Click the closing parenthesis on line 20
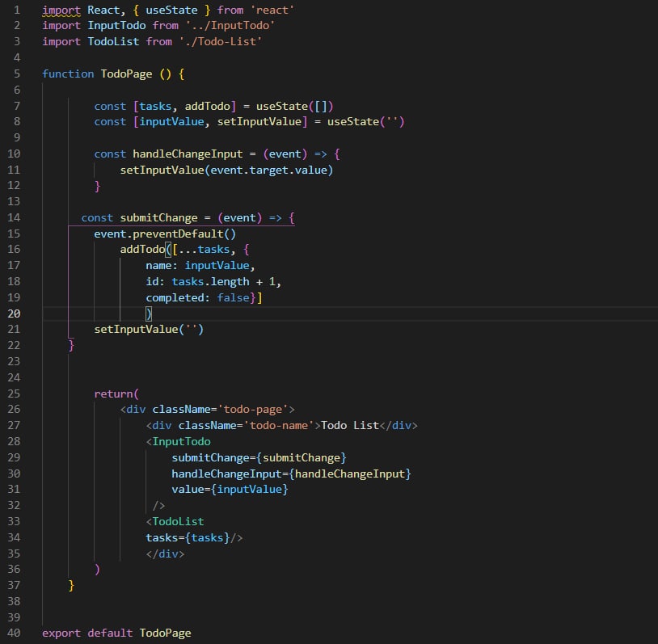The image size is (658, 644). pyautogui.click(x=149, y=314)
